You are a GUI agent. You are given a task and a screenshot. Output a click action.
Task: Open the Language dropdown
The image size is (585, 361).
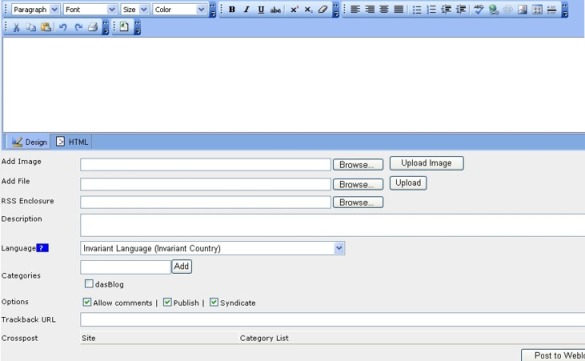(212, 248)
